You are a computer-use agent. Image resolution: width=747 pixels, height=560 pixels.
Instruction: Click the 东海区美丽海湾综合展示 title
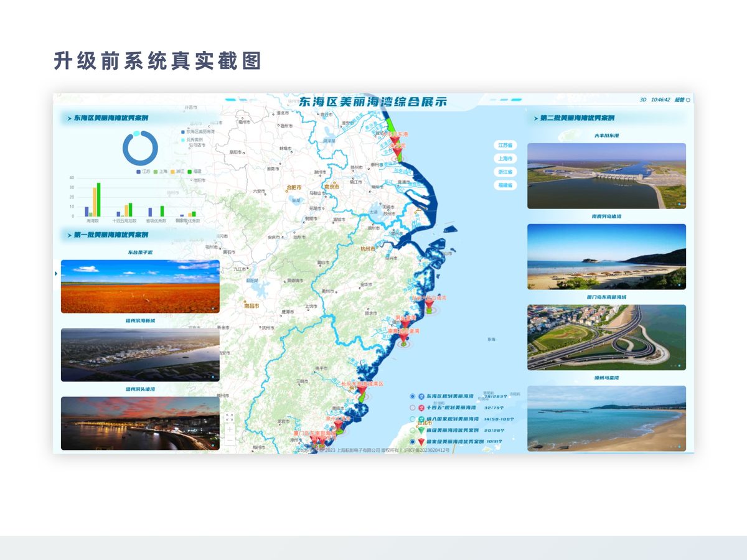click(372, 102)
